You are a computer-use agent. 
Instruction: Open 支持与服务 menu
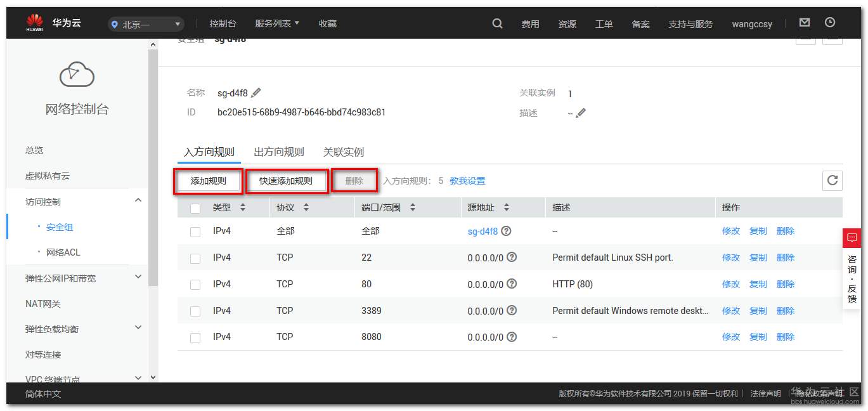pyautogui.click(x=690, y=24)
